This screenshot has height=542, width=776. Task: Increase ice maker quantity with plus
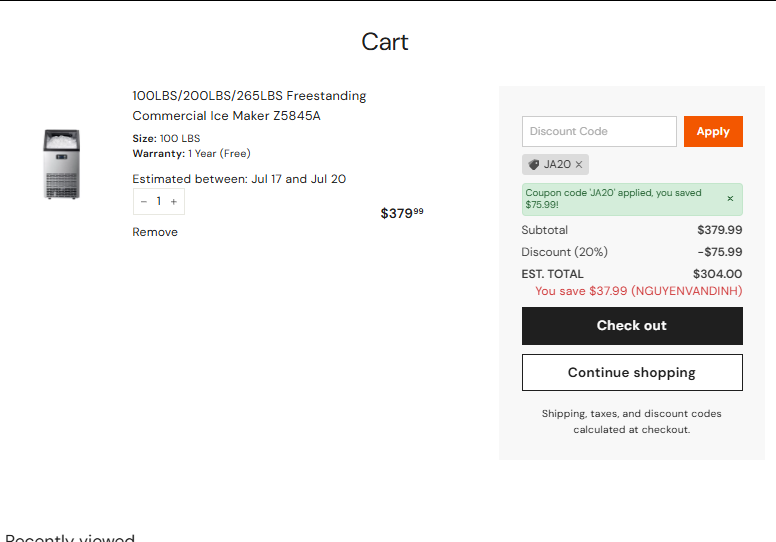coord(174,201)
